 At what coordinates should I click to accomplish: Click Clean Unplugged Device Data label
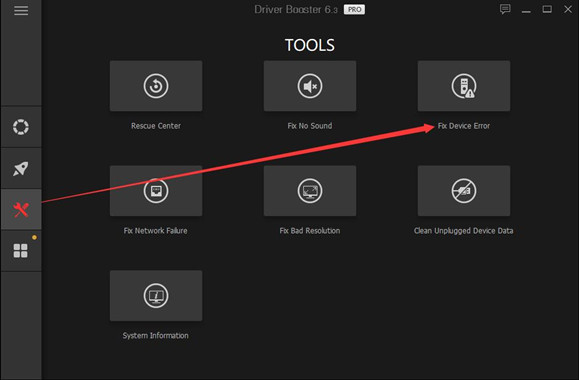pyautogui.click(x=463, y=231)
